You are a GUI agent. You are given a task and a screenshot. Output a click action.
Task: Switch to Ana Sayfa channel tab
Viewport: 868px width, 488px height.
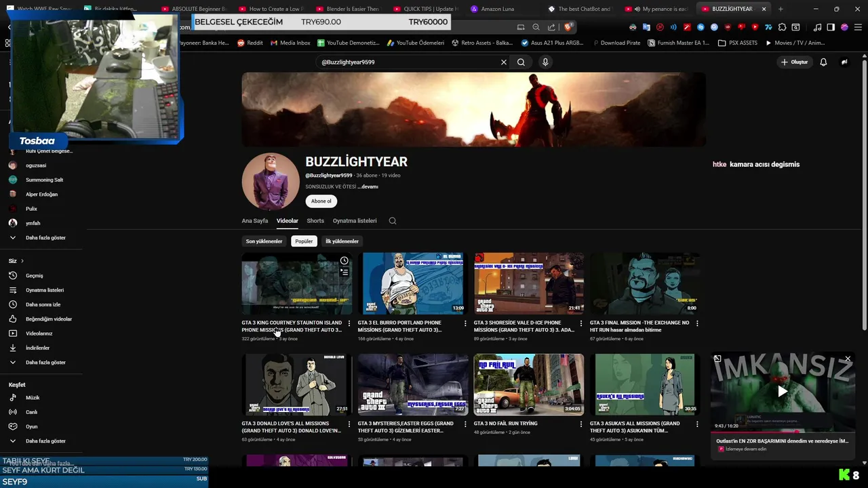click(255, 221)
